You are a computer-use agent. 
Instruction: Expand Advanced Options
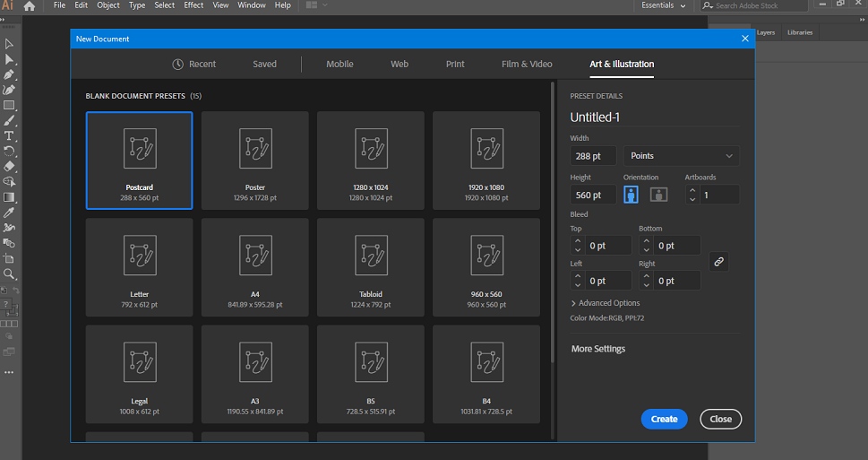tap(605, 303)
